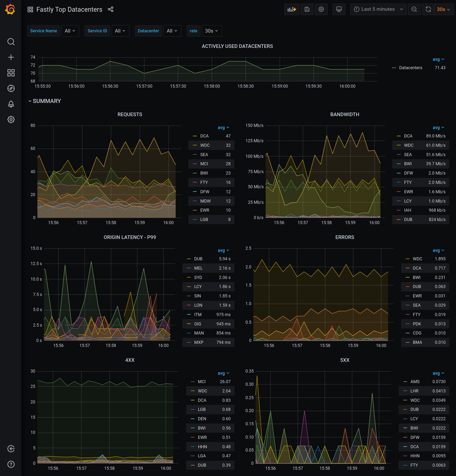Click the ACTIVELY USED DATACENTERS panel title
Viewport: 456px width, 476px height.
click(237, 46)
